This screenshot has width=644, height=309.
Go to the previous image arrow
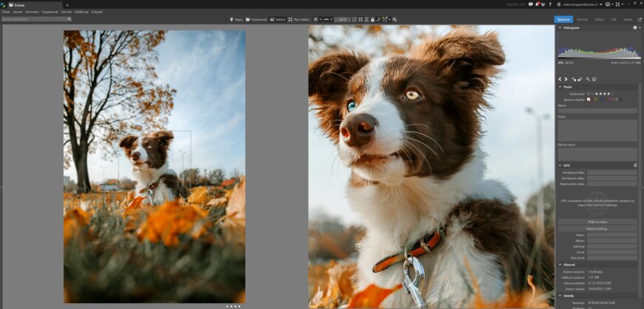pyautogui.click(x=560, y=78)
